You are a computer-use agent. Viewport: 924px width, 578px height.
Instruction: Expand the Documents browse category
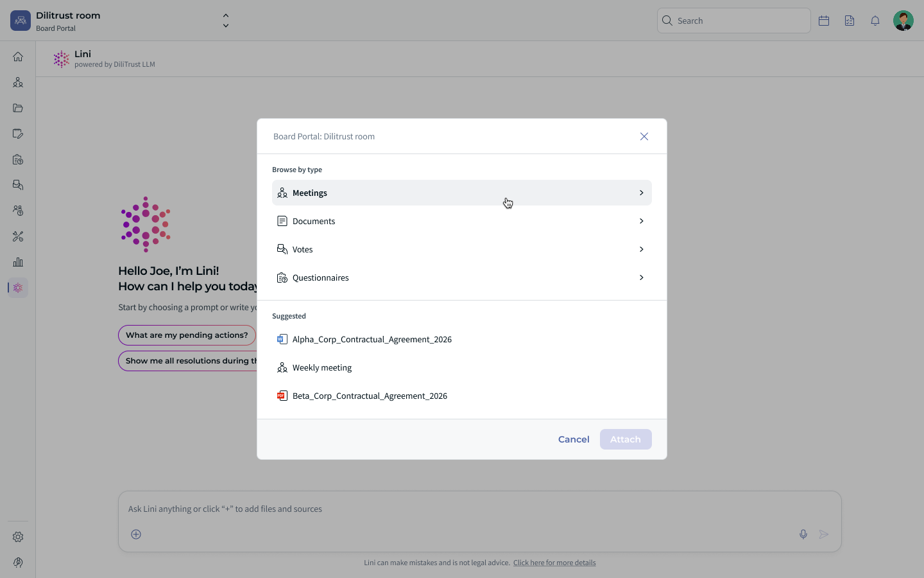point(462,221)
